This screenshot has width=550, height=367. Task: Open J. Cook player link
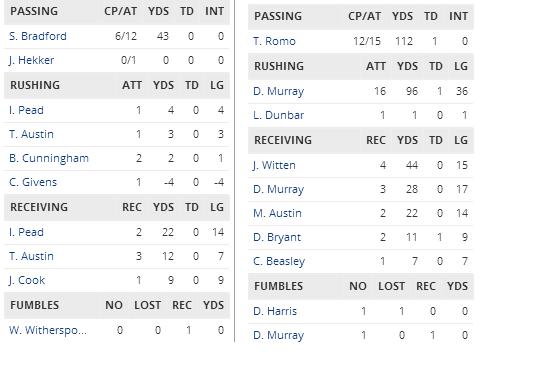click(27, 280)
